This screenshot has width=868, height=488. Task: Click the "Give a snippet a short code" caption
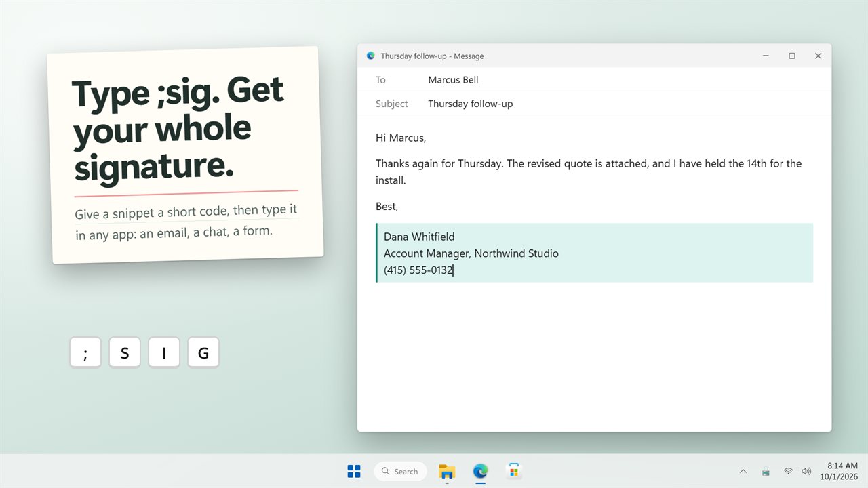(186, 222)
